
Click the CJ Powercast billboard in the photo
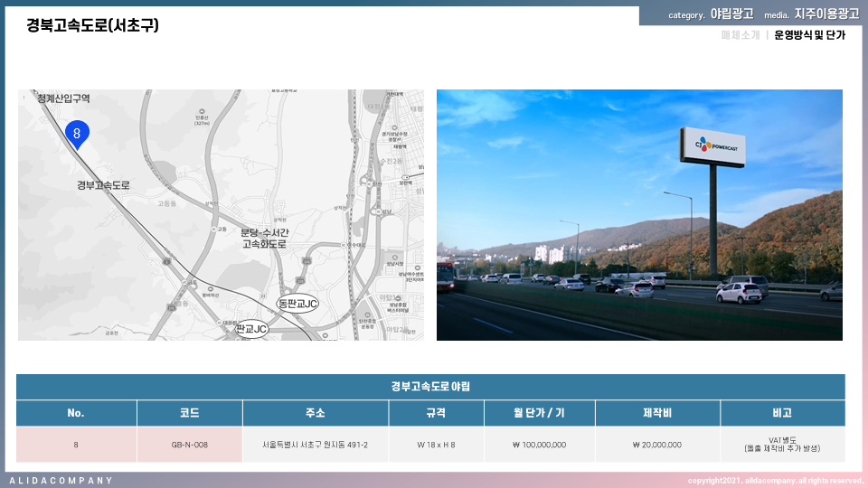coord(712,145)
